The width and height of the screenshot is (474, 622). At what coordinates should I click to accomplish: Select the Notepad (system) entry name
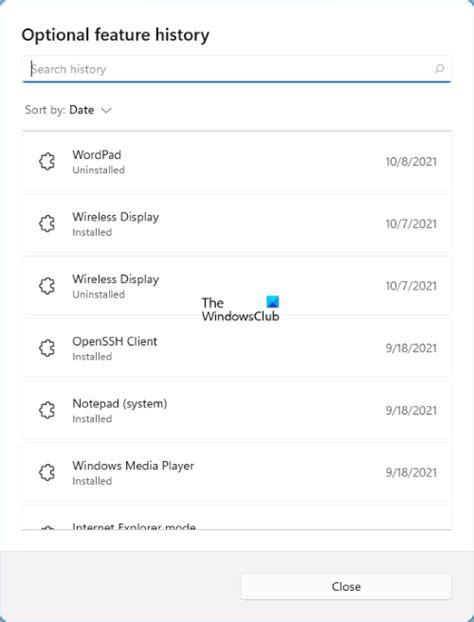coord(120,403)
